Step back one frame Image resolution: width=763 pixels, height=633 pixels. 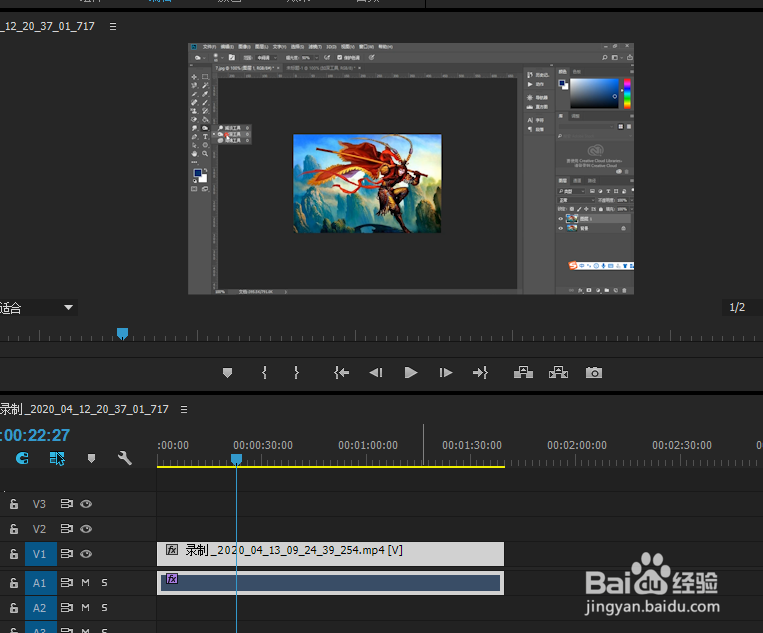(376, 373)
